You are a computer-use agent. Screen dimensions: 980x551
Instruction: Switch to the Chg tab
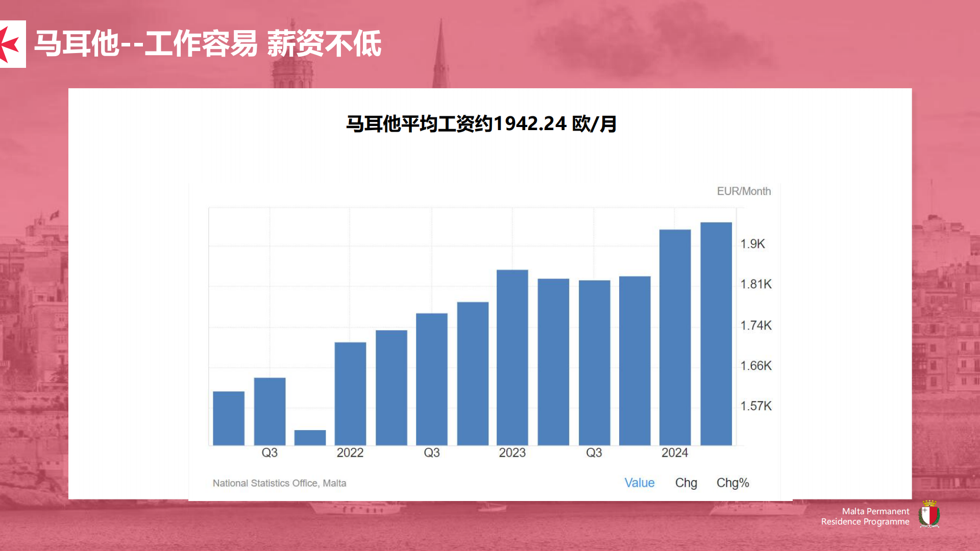pyautogui.click(x=686, y=483)
